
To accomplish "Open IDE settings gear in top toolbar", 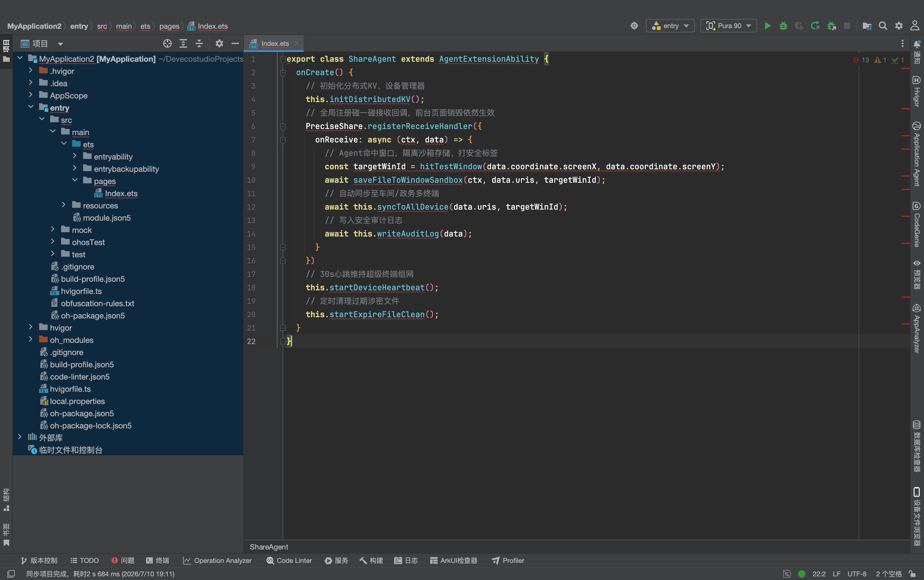I will click(899, 26).
